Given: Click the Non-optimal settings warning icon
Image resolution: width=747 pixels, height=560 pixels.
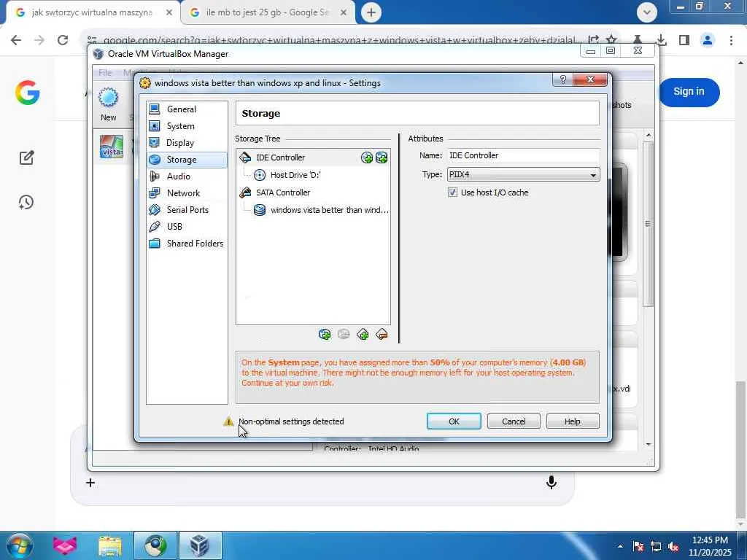Looking at the screenshot, I should click(x=228, y=421).
